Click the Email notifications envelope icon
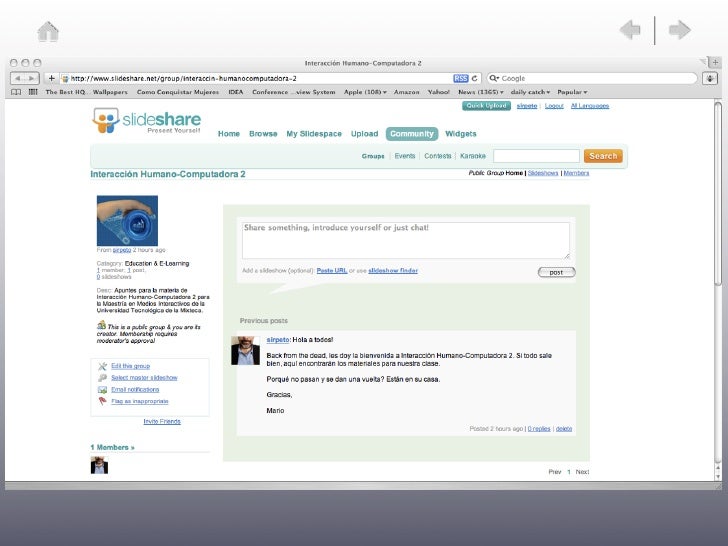The image size is (728, 546). 103,390
